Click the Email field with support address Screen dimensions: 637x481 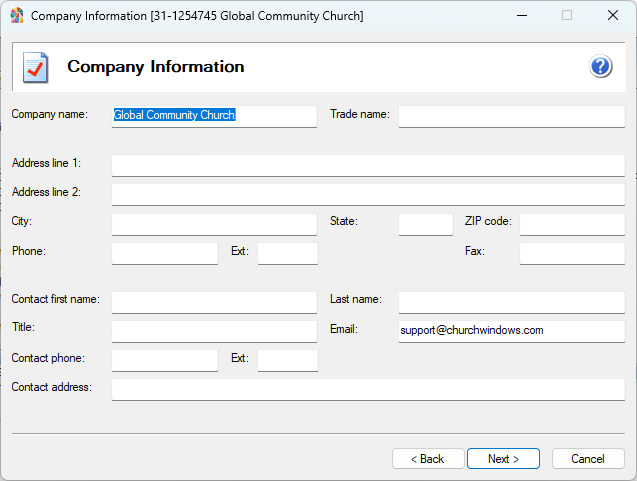click(511, 331)
